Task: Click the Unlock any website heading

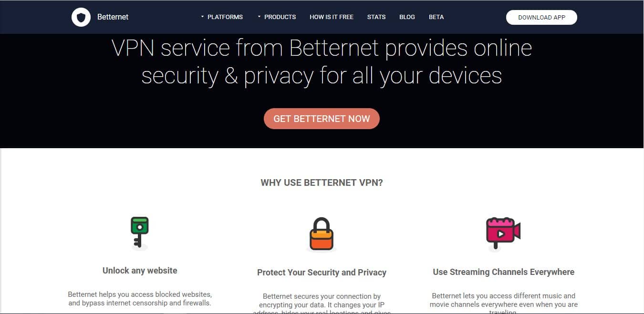Action: 139,270
